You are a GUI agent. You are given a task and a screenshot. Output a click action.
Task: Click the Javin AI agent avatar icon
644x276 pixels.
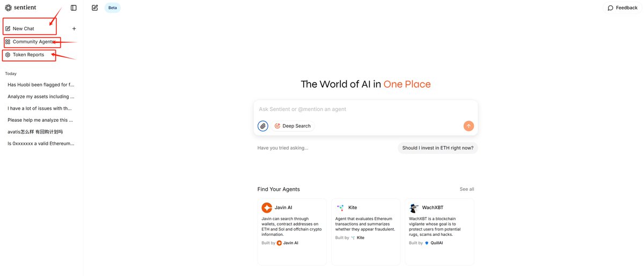coord(267,207)
